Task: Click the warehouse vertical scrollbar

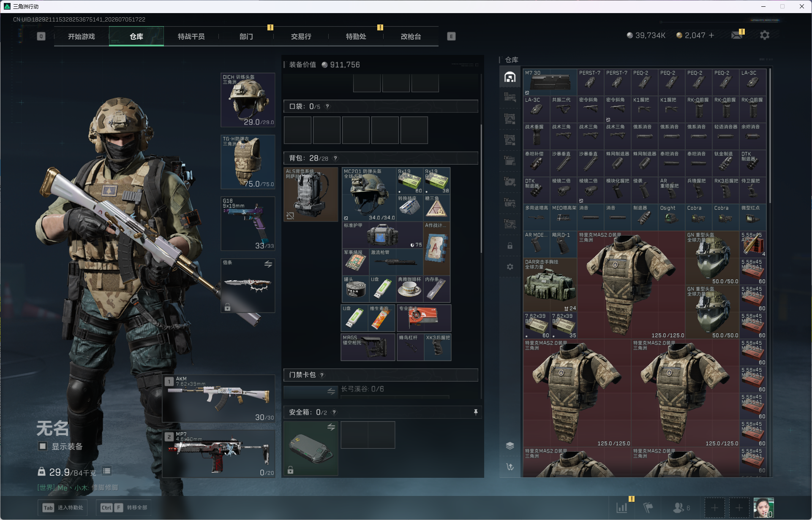Action: pyautogui.click(x=770, y=135)
